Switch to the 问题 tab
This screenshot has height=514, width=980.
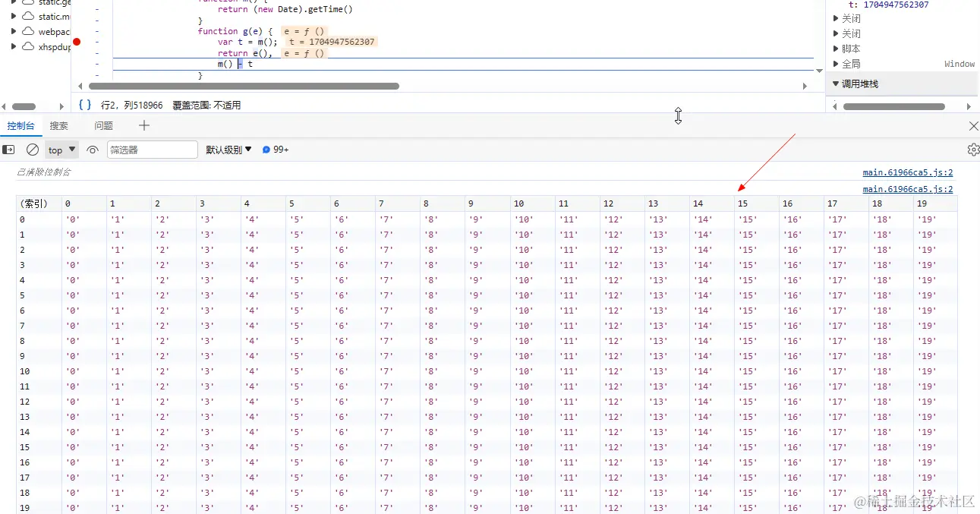coord(104,125)
